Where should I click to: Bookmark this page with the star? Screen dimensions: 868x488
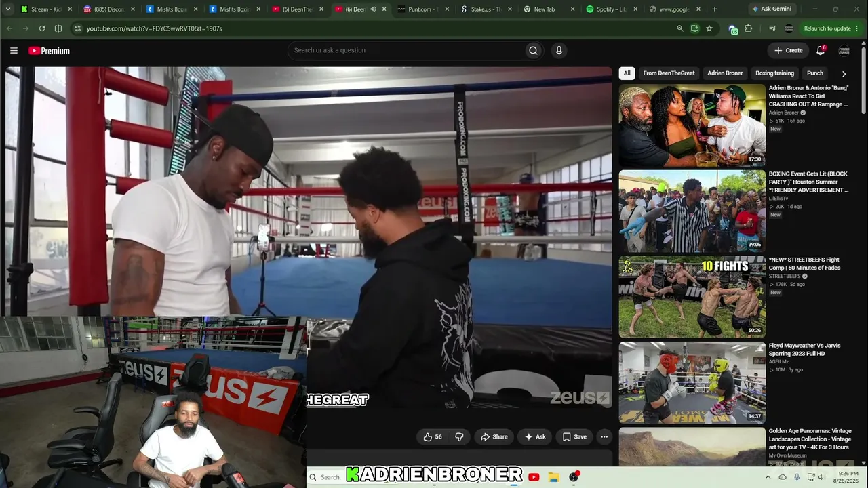pos(709,28)
